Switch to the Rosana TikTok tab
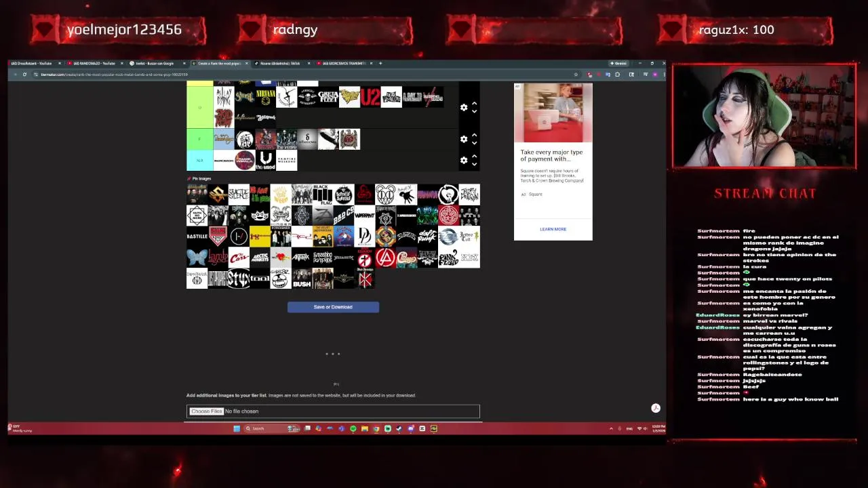The image size is (868, 488). click(x=280, y=63)
